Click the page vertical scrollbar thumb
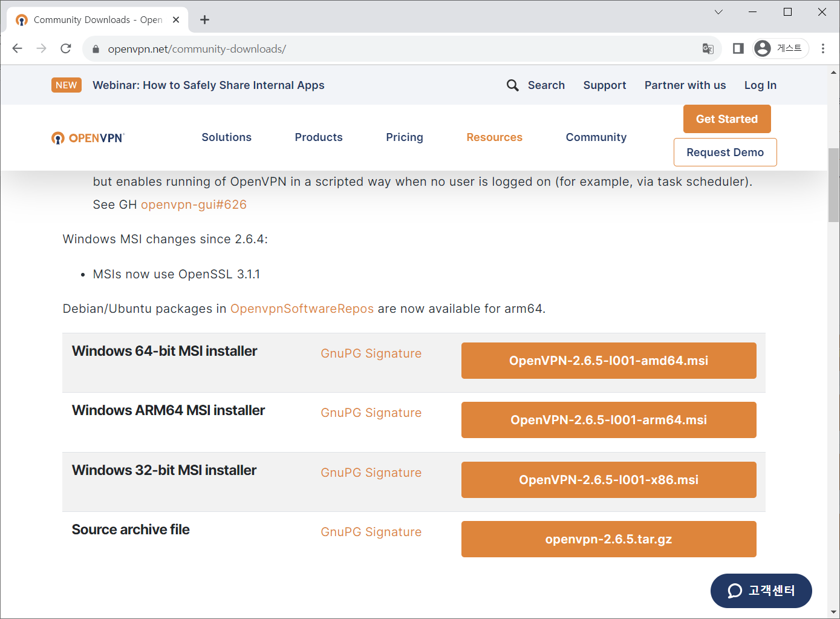The image size is (840, 619). [x=834, y=185]
